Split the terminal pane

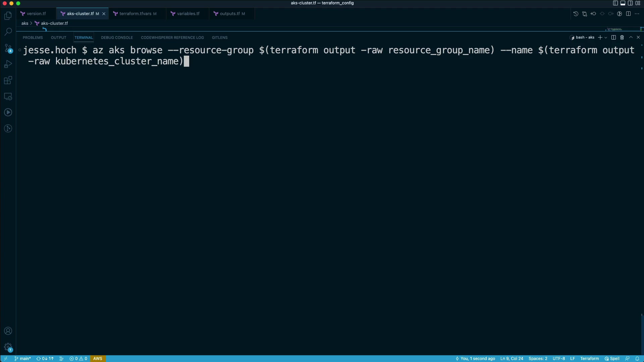pos(613,38)
